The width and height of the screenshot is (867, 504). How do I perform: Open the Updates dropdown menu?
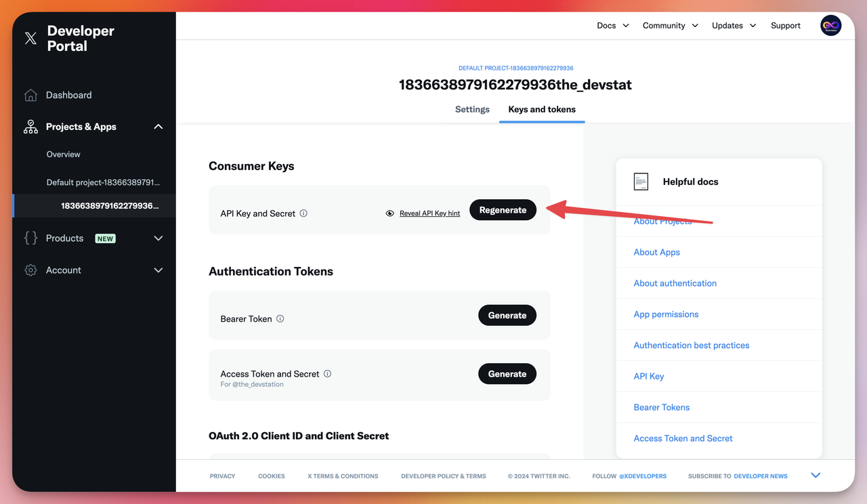(734, 26)
